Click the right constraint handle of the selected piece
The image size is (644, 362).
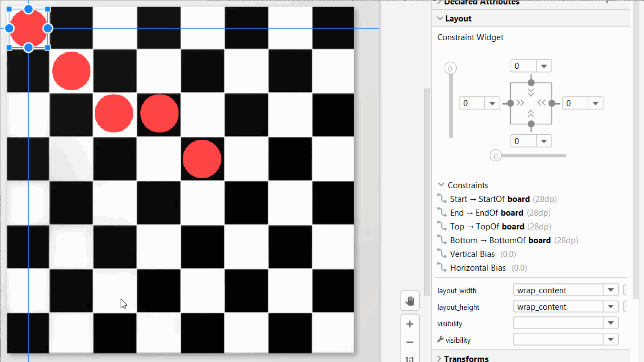(x=47, y=28)
